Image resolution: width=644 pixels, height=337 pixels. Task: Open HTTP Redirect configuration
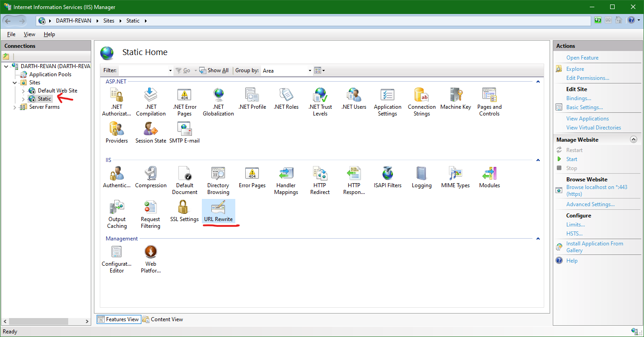click(x=320, y=178)
